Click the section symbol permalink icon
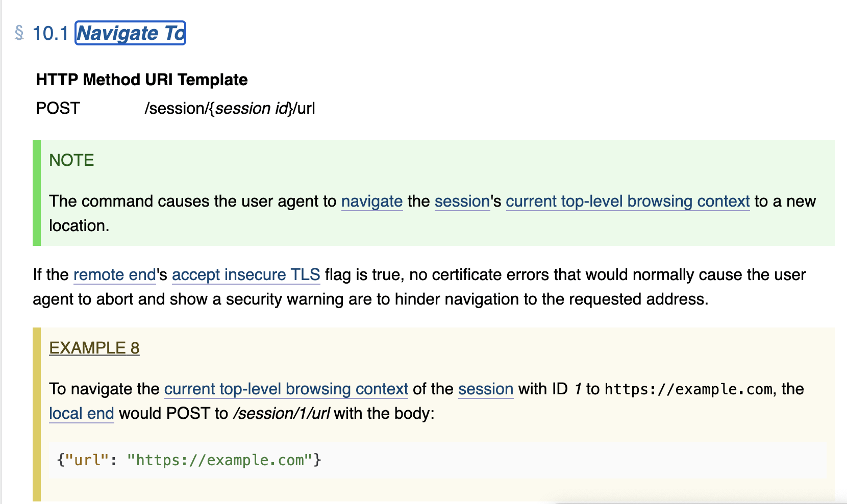 (x=19, y=33)
